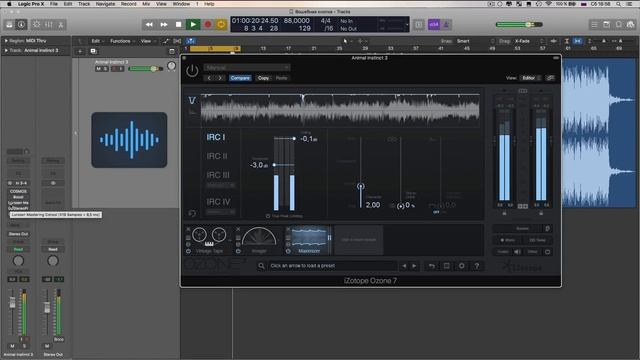The image size is (640, 360).
Task: Select IRC I limiter mode
Action: click(216, 137)
